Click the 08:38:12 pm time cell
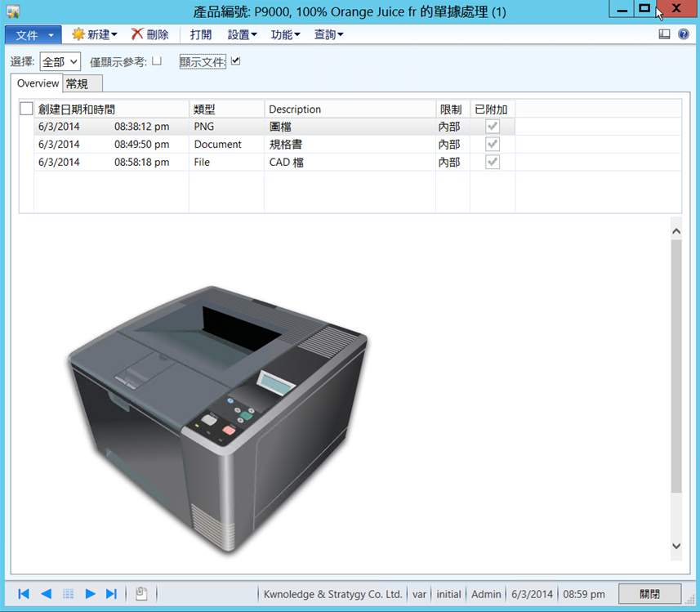The width and height of the screenshot is (700, 612). tap(141, 127)
